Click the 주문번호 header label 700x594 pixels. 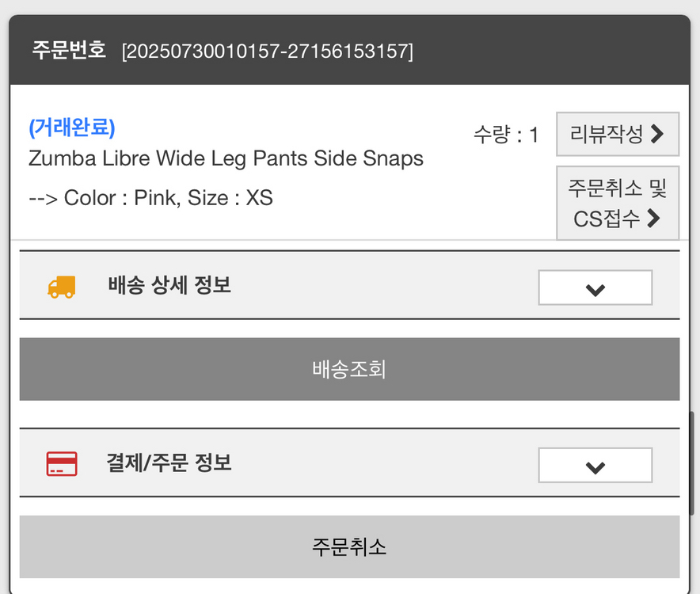(x=69, y=51)
